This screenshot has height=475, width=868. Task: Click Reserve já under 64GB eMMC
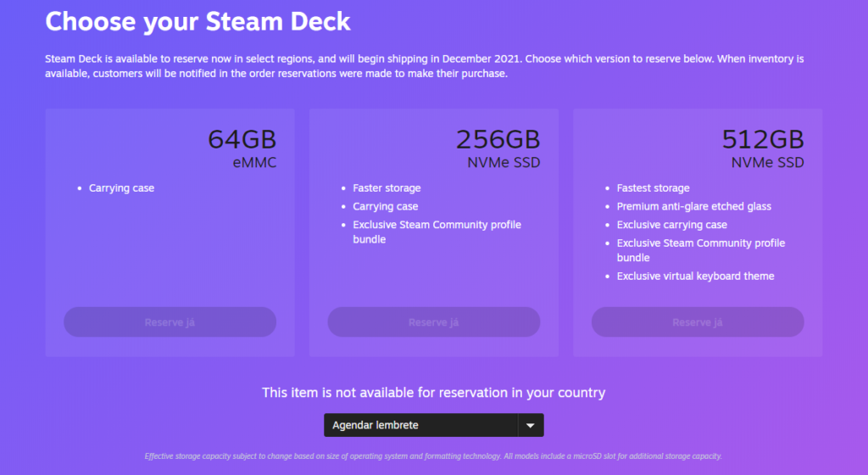coord(170,322)
